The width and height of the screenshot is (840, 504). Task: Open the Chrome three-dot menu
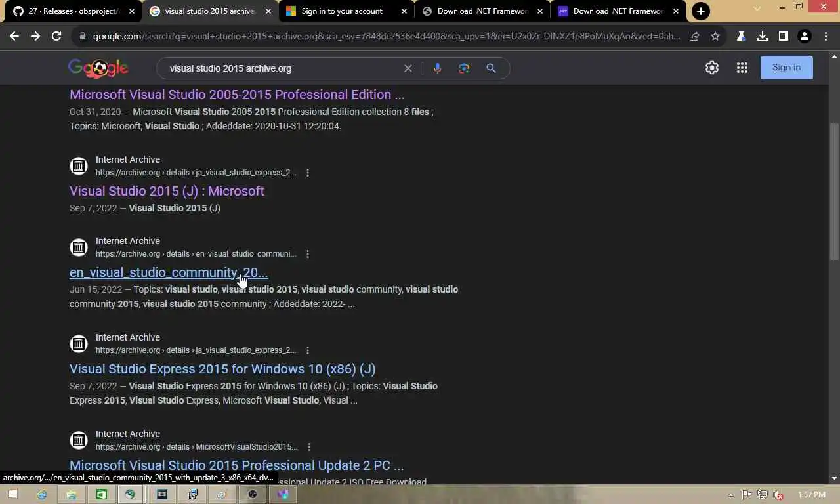[x=825, y=36]
